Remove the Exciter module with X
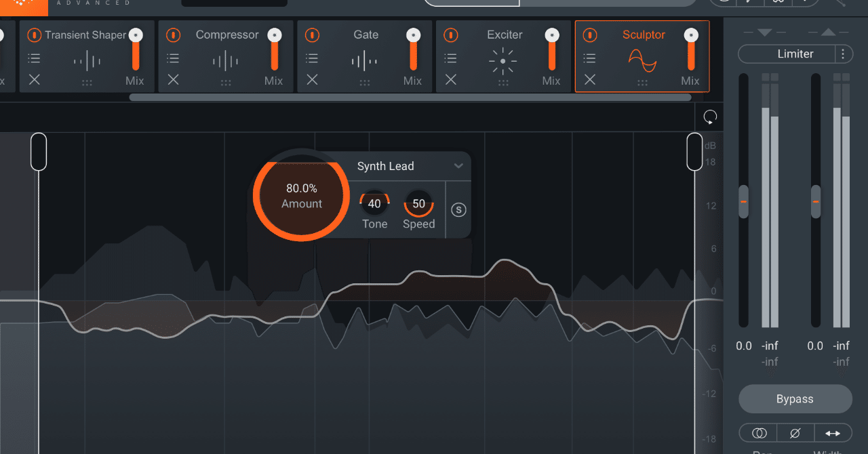This screenshot has width=868, height=454. [x=451, y=80]
